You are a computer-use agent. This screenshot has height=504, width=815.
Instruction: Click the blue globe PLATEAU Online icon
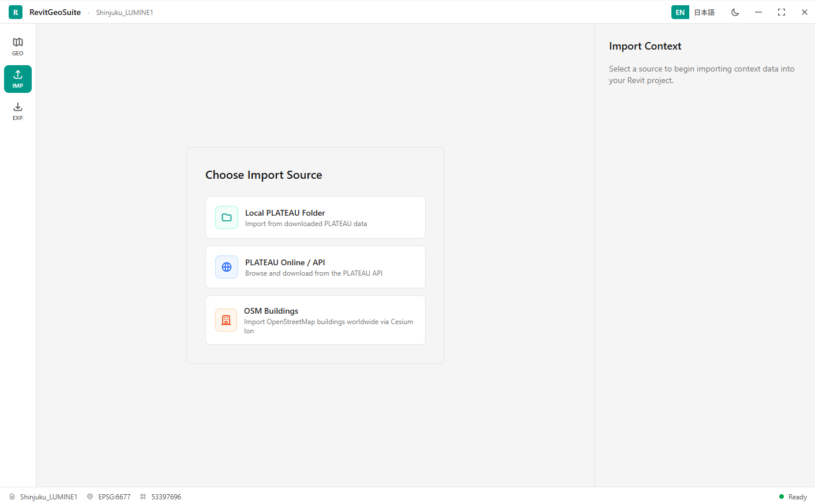click(227, 267)
